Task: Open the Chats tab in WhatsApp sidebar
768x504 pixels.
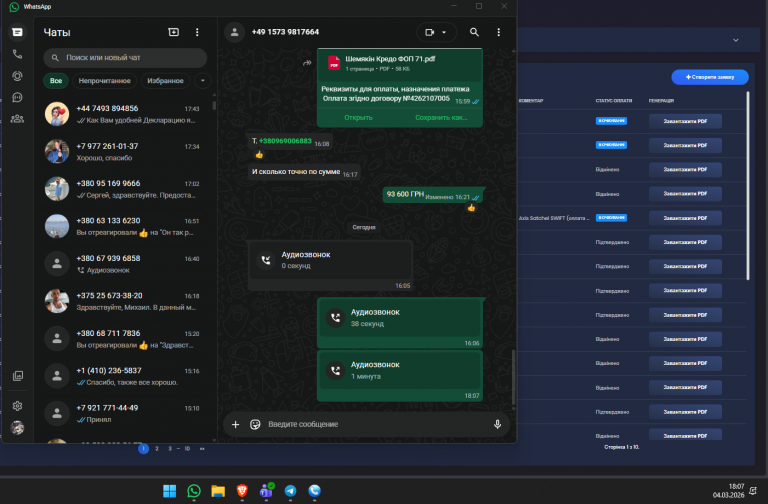Action: click(x=17, y=32)
